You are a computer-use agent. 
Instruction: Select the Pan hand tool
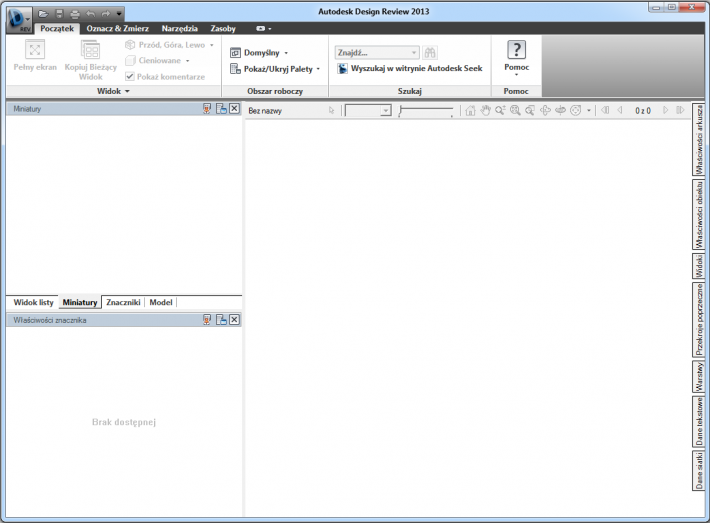485,110
